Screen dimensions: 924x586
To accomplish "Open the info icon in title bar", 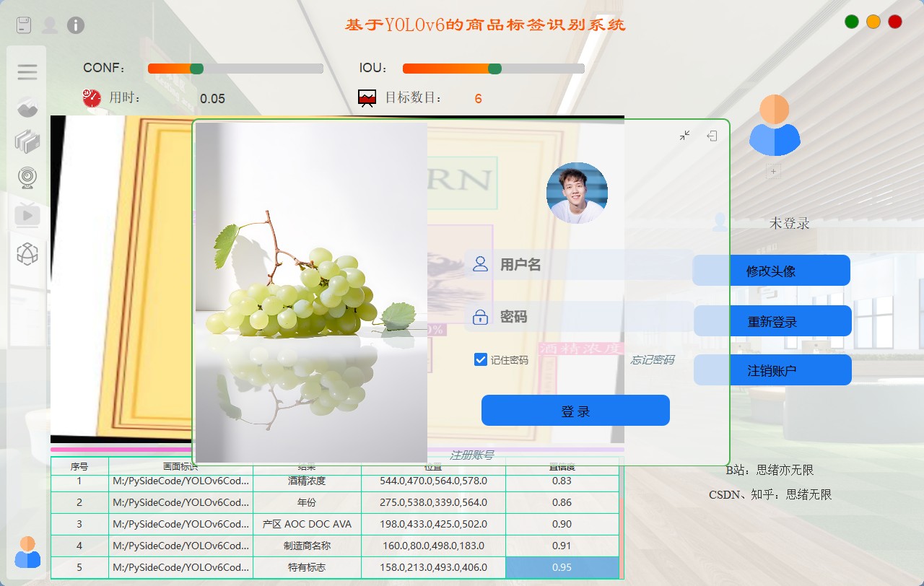I will 76,25.
